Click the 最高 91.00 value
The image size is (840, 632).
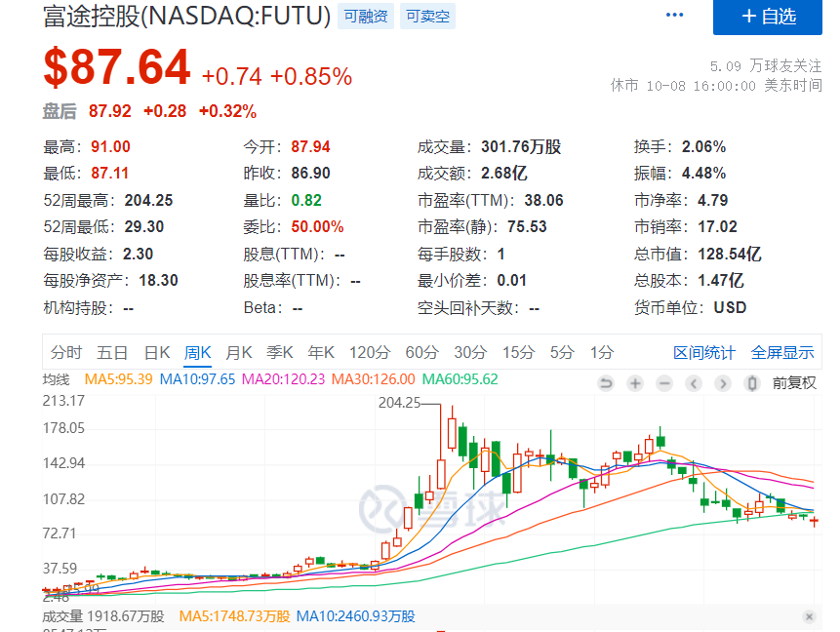110,146
